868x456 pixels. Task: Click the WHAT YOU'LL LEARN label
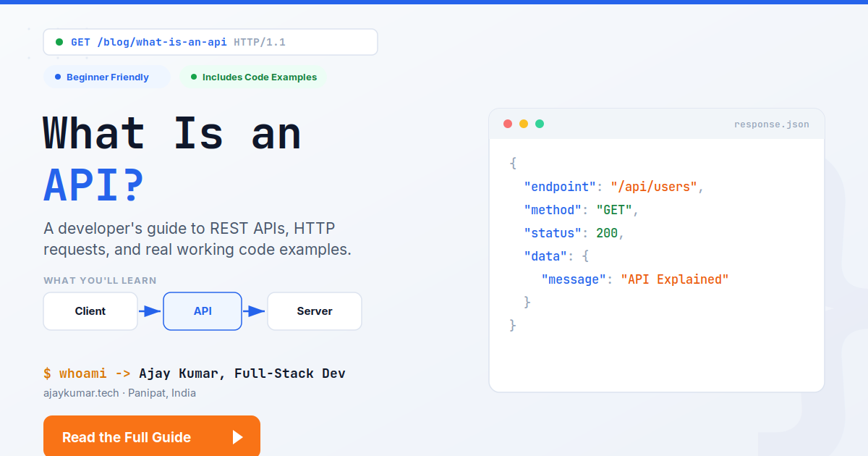tap(100, 281)
